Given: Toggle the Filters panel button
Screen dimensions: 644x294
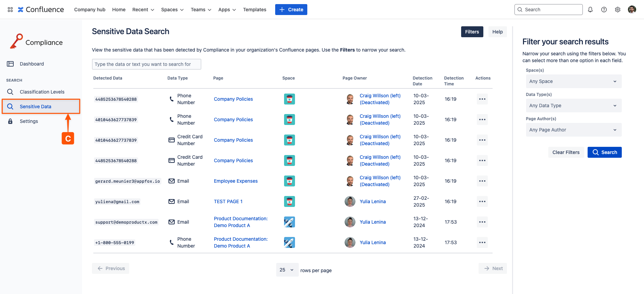Looking at the screenshot, I should 472,32.
